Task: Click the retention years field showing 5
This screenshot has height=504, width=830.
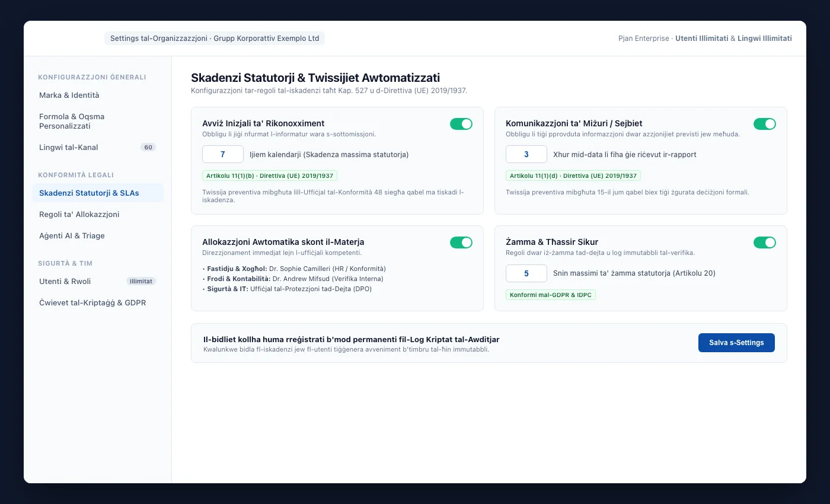Action: click(x=526, y=273)
